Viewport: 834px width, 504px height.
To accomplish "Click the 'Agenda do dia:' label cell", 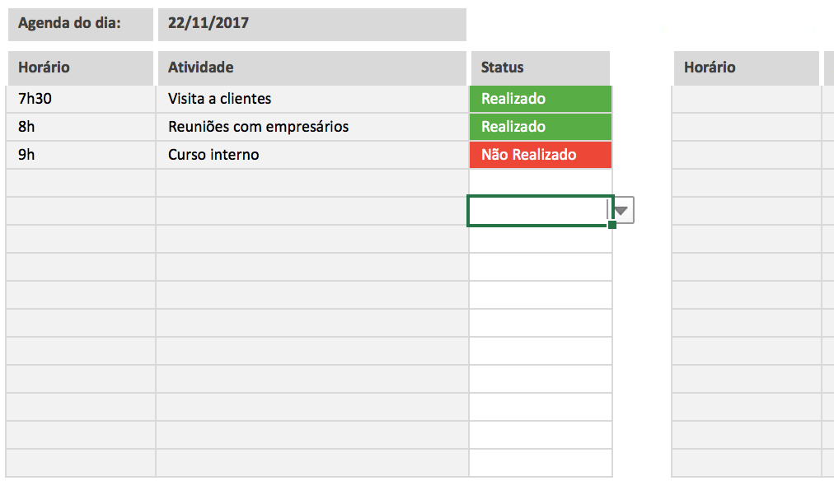I will pyautogui.click(x=80, y=24).
